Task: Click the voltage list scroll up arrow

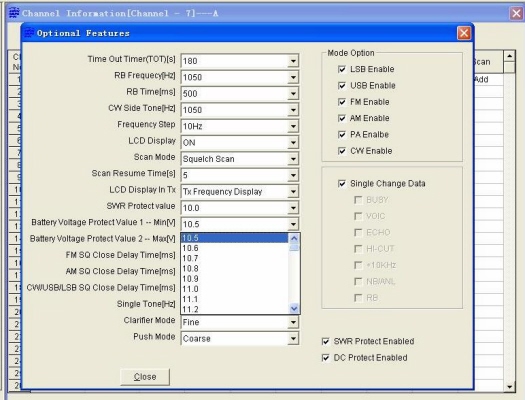Action: tap(294, 238)
